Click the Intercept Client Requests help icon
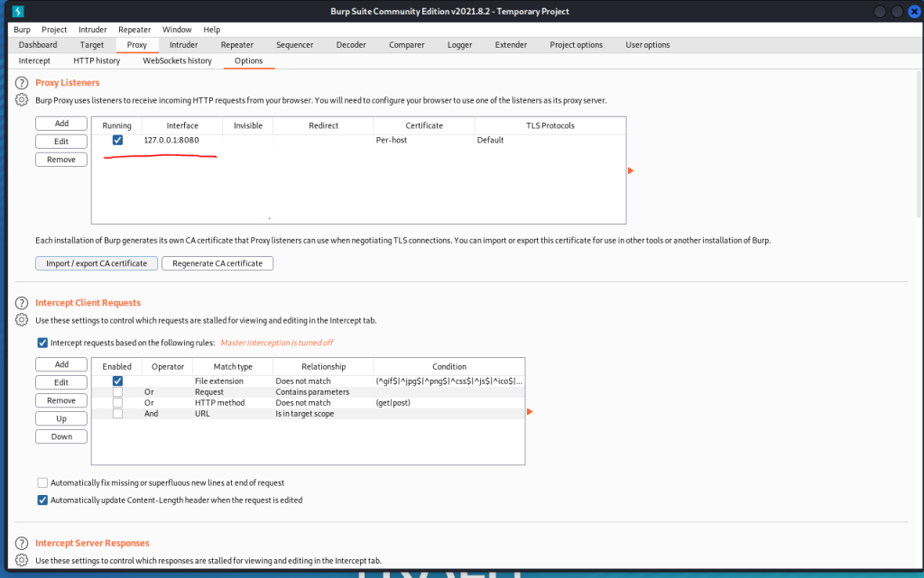The image size is (924, 578). [20, 302]
